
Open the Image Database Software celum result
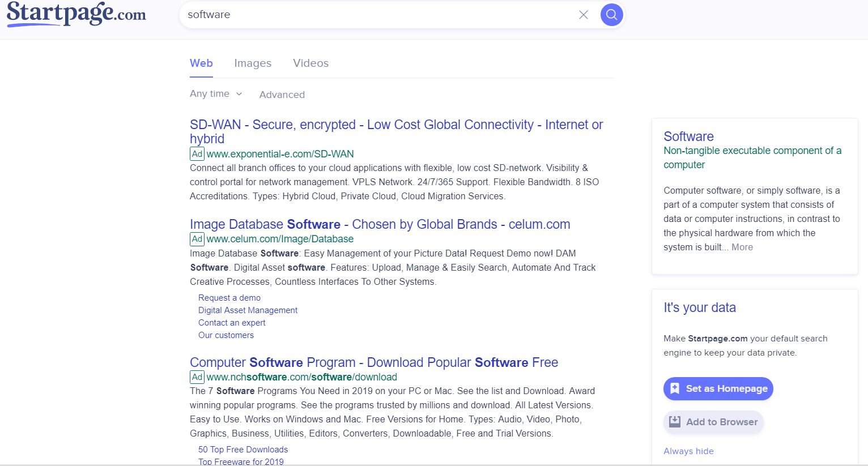point(380,224)
